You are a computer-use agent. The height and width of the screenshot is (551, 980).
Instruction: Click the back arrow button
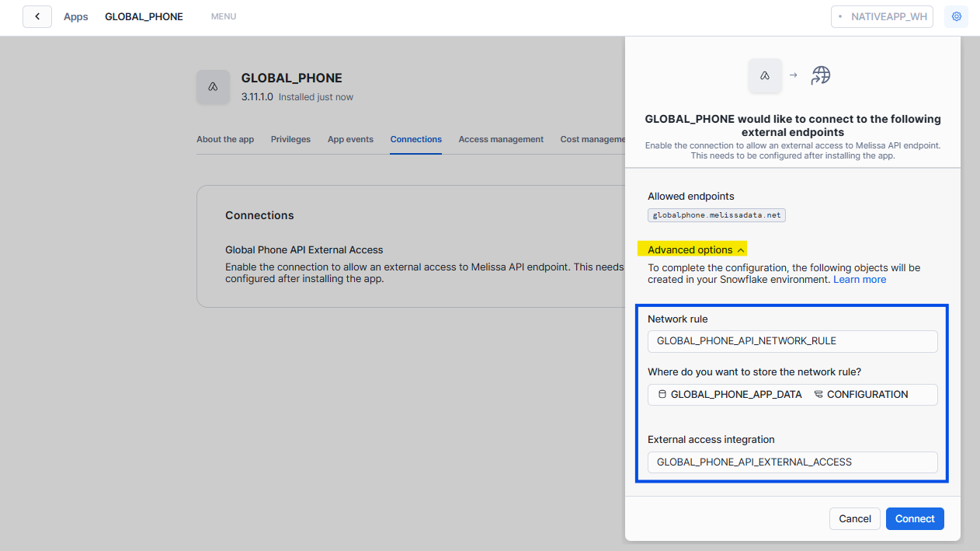click(x=37, y=16)
